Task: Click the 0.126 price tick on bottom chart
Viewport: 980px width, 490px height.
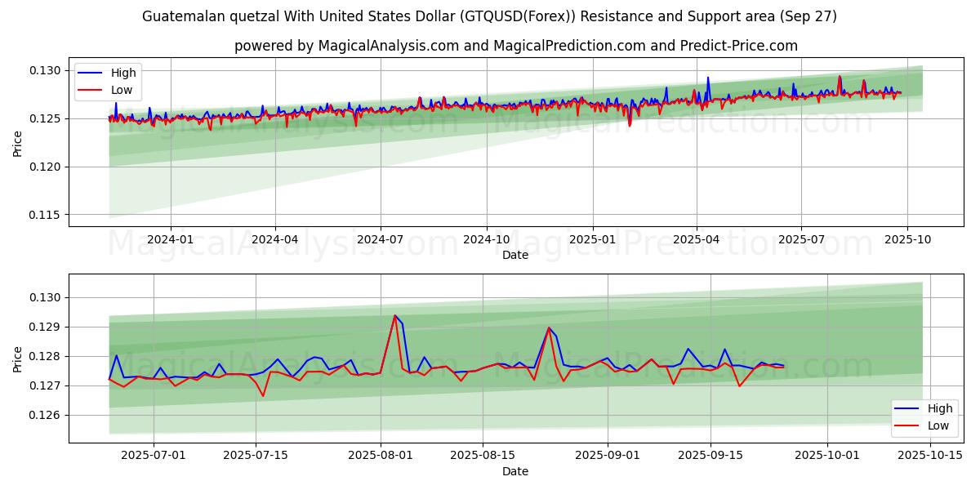Action: [x=45, y=415]
